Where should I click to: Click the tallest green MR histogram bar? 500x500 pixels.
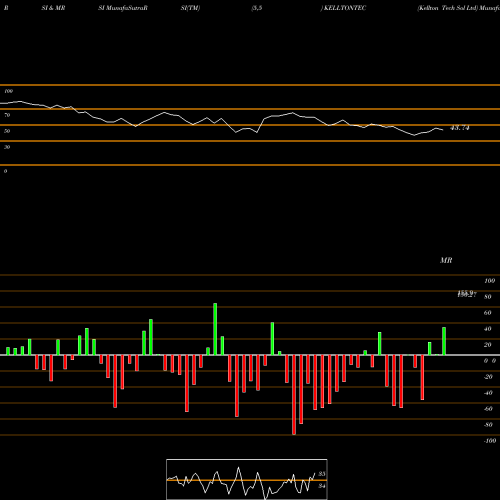pyautogui.click(x=215, y=329)
